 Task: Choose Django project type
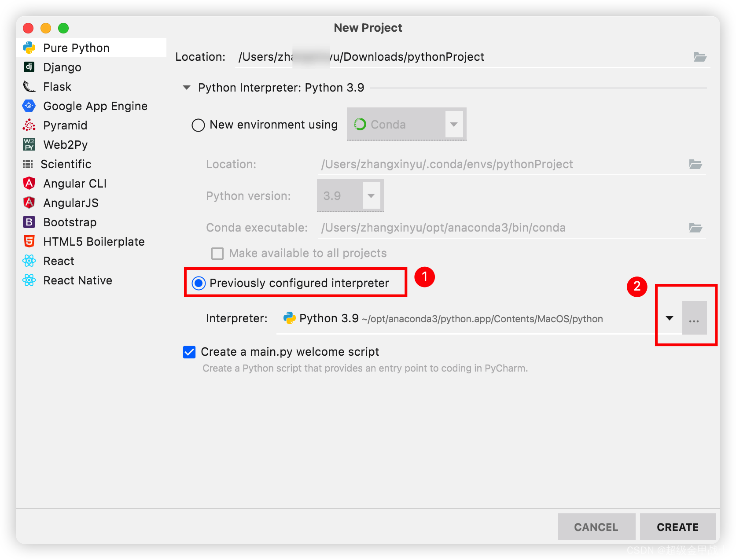click(91, 67)
